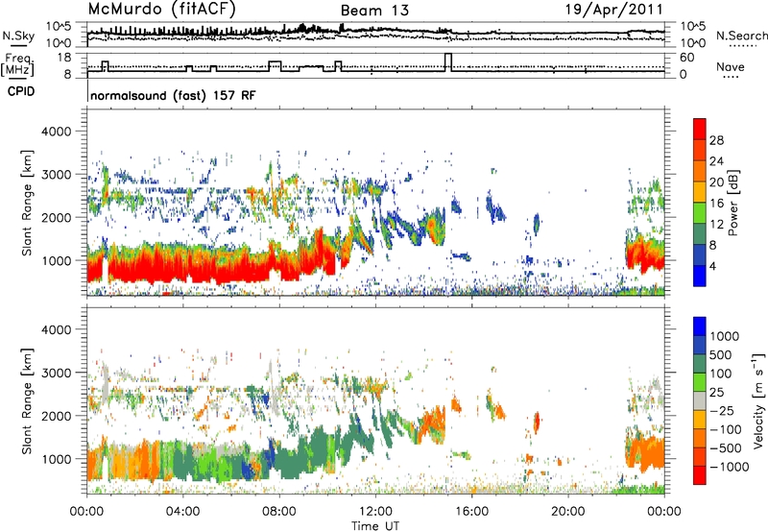Click the "CPID" row label
The height and width of the screenshot is (532, 768).
coord(21,91)
